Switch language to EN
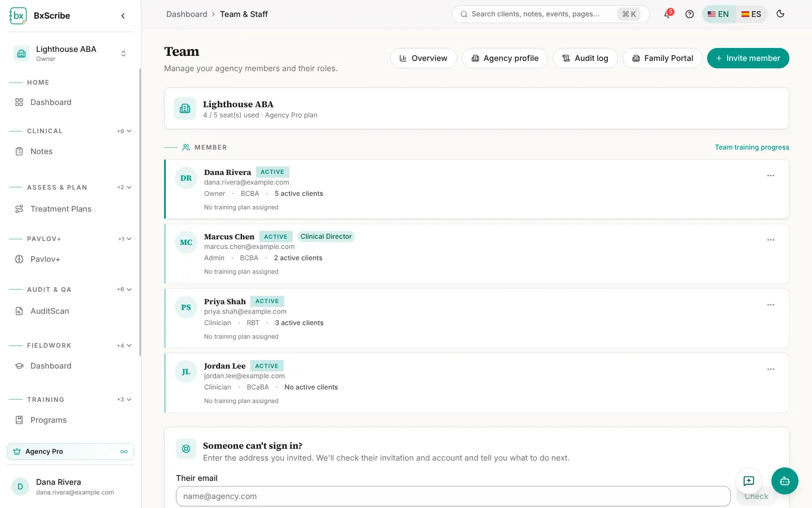 point(718,14)
